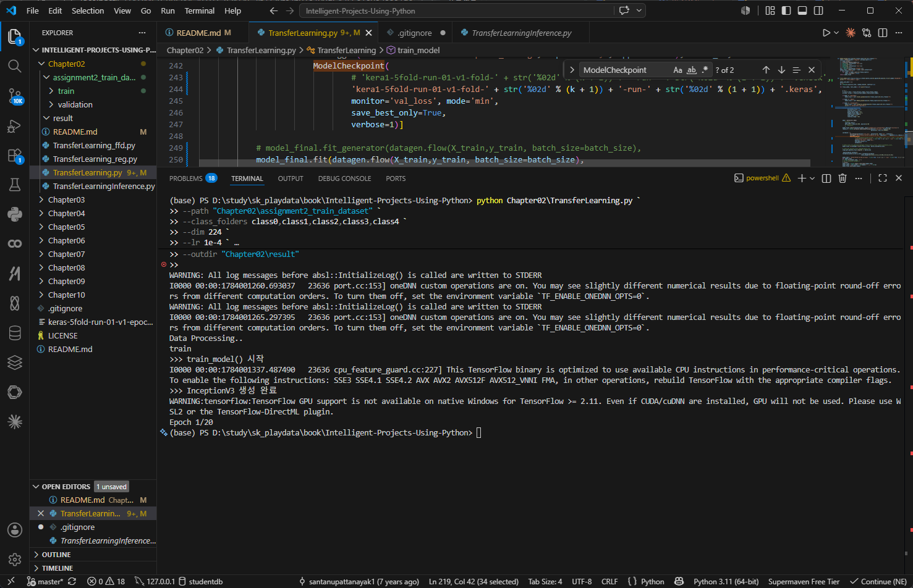Maximize the terminal panel size

(883, 178)
